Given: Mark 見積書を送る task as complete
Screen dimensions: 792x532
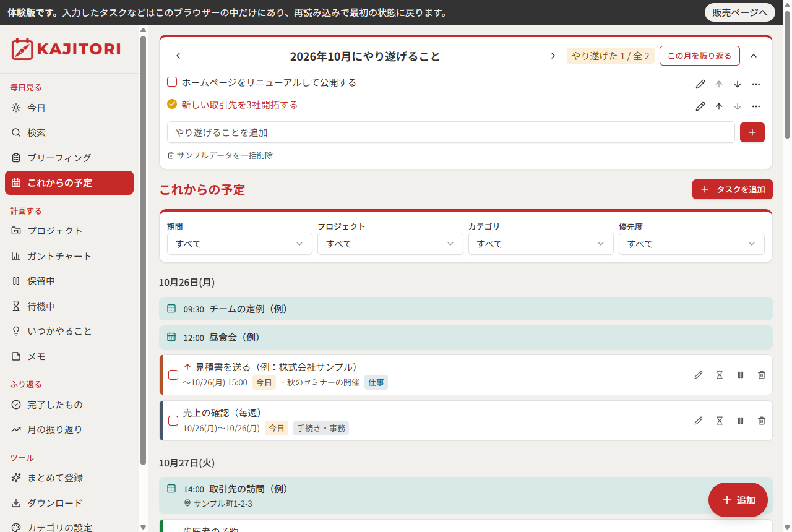Looking at the screenshot, I should click(x=173, y=375).
